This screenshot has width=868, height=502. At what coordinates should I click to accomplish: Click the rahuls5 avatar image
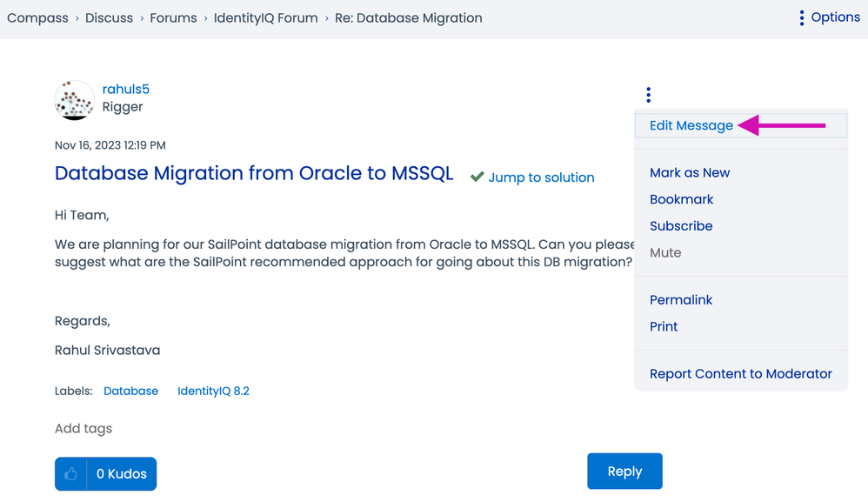coord(74,99)
